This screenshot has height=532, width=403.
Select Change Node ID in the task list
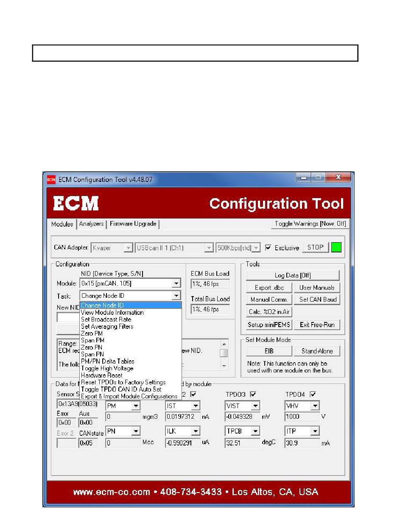pos(131,305)
